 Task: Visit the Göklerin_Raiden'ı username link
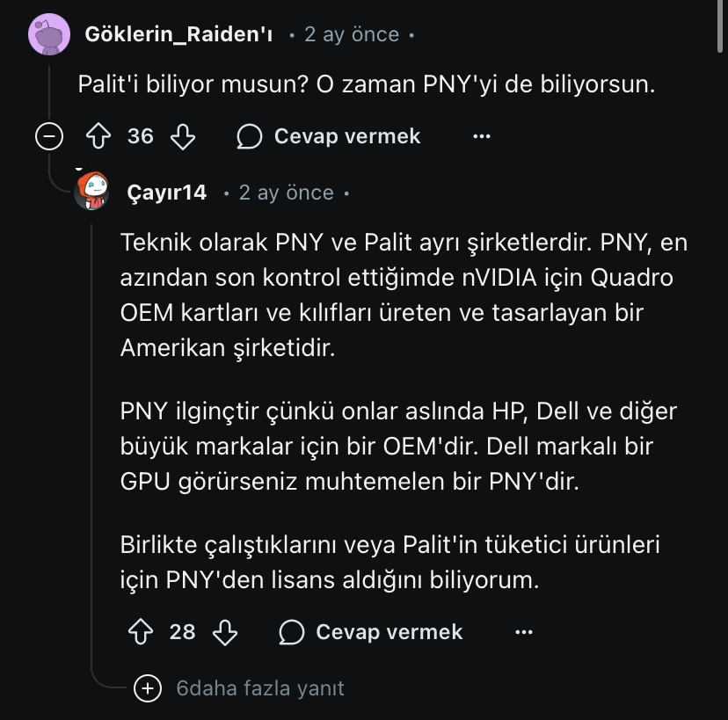(178, 34)
